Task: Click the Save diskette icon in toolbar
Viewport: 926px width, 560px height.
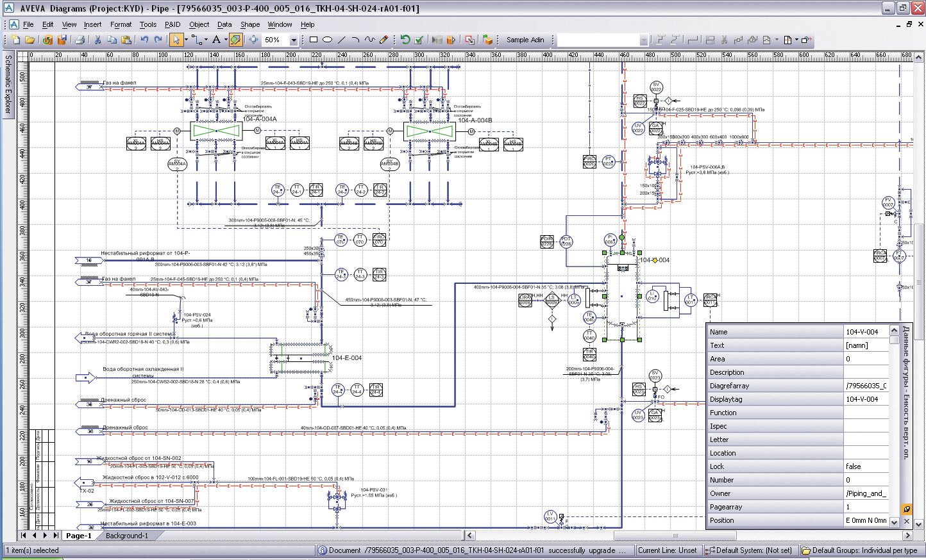Action: pyautogui.click(x=62, y=40)
